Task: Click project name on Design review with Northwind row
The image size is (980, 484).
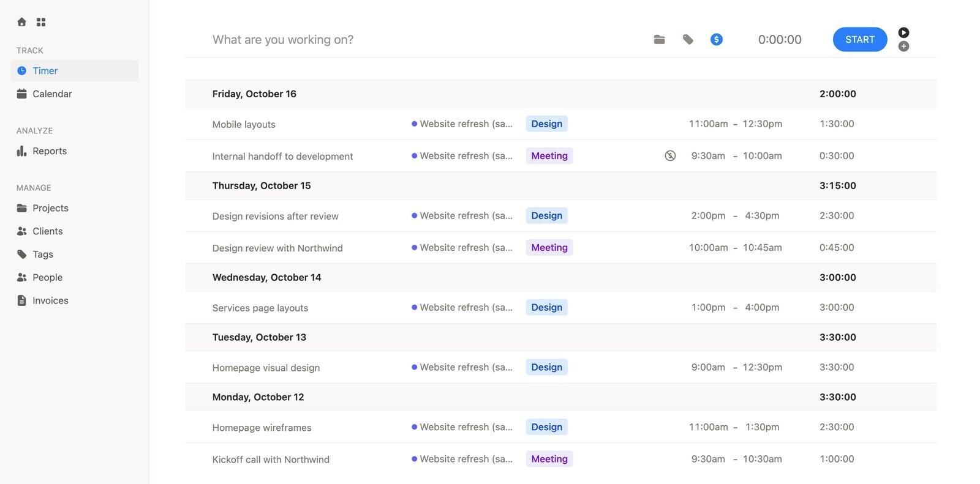Action: click(x=462, y=247)
